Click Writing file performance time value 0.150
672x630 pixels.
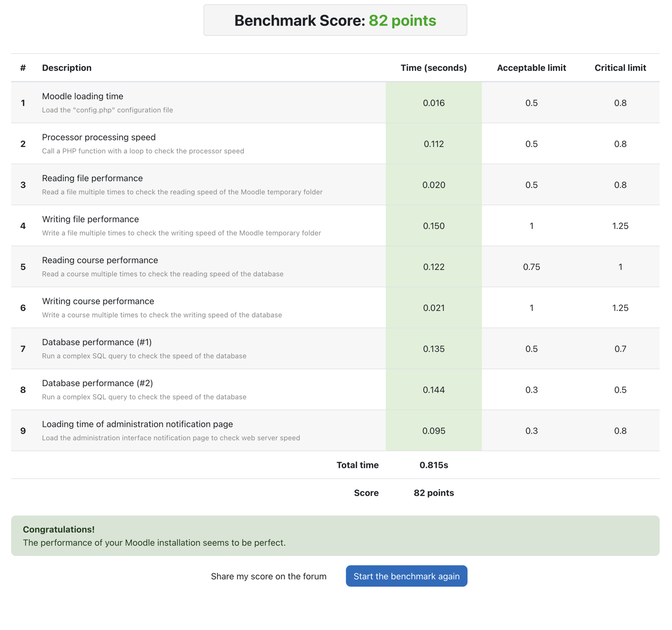pyautogui.click(x=434, y=226)
